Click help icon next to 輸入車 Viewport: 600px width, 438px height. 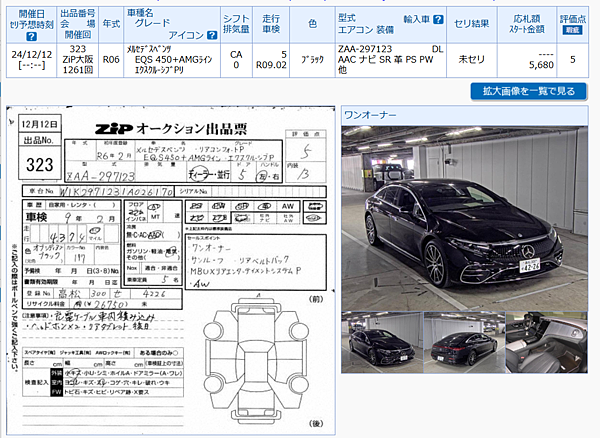(439, 20)
